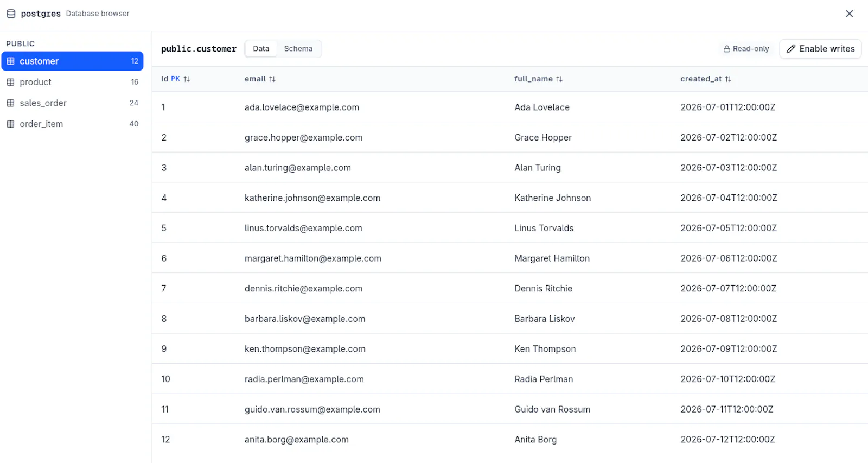The width and height of the screenshot is (868, 463).
Task: Open the sales_order table
Action: (72, 103)
